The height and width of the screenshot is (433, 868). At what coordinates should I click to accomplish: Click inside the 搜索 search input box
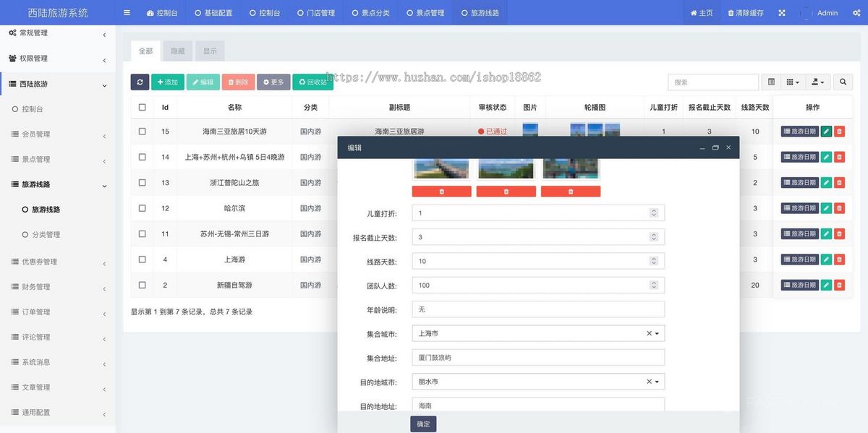712,82
